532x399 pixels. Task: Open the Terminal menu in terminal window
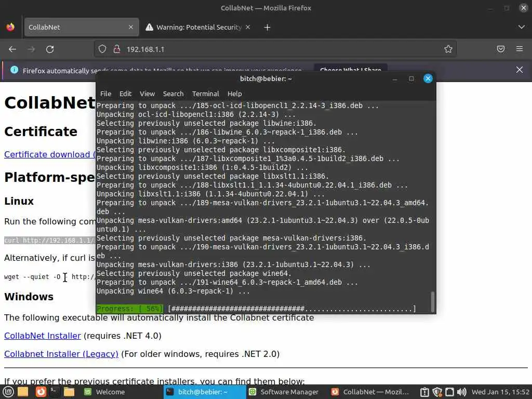click(206, 94)
